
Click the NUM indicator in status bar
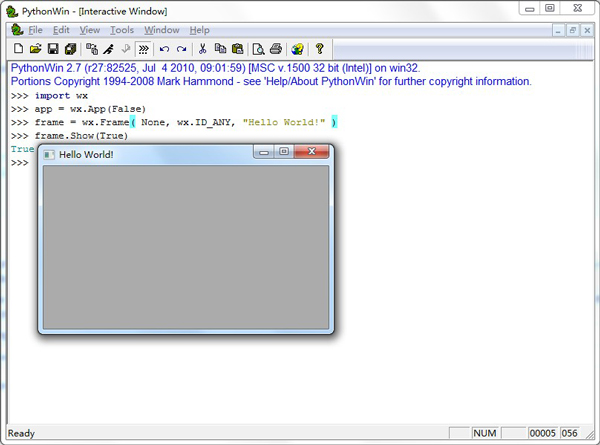point(484,433)
